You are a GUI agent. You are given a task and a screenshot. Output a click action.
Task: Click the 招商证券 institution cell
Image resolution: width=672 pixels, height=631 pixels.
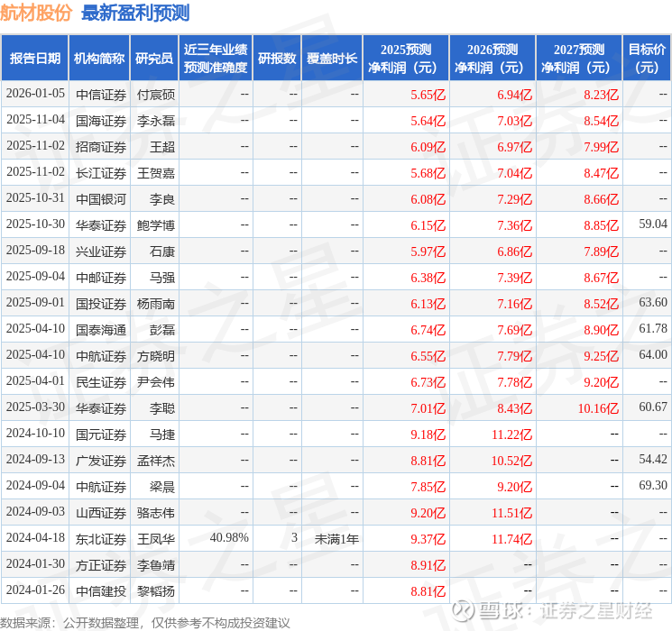click(x=101, y=147)
